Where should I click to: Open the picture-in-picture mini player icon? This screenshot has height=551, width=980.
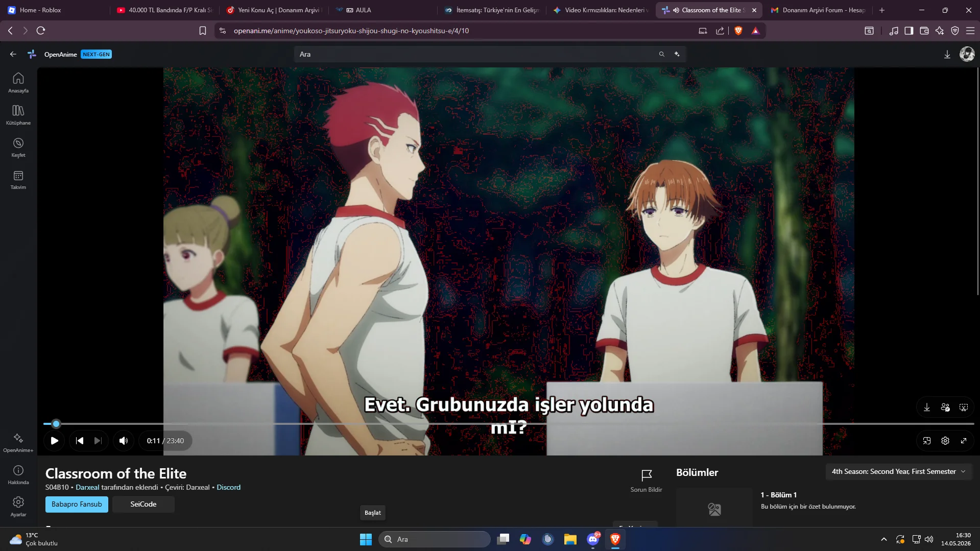[x=927, y=441]
